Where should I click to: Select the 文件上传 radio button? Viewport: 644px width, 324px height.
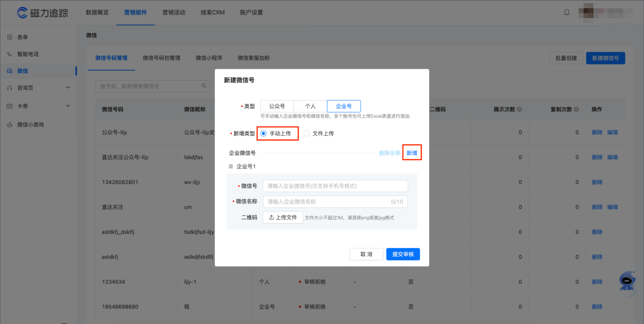[306, 133]
